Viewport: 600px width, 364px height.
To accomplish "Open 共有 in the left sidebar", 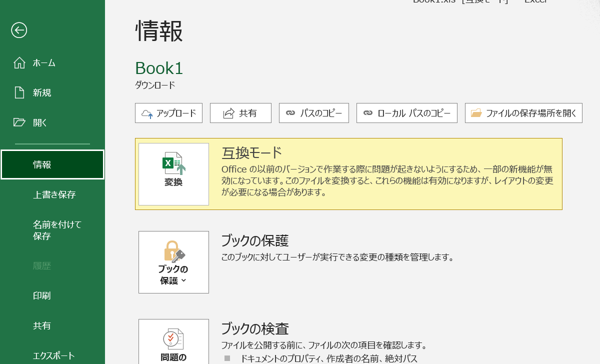I will coord(42,325).
